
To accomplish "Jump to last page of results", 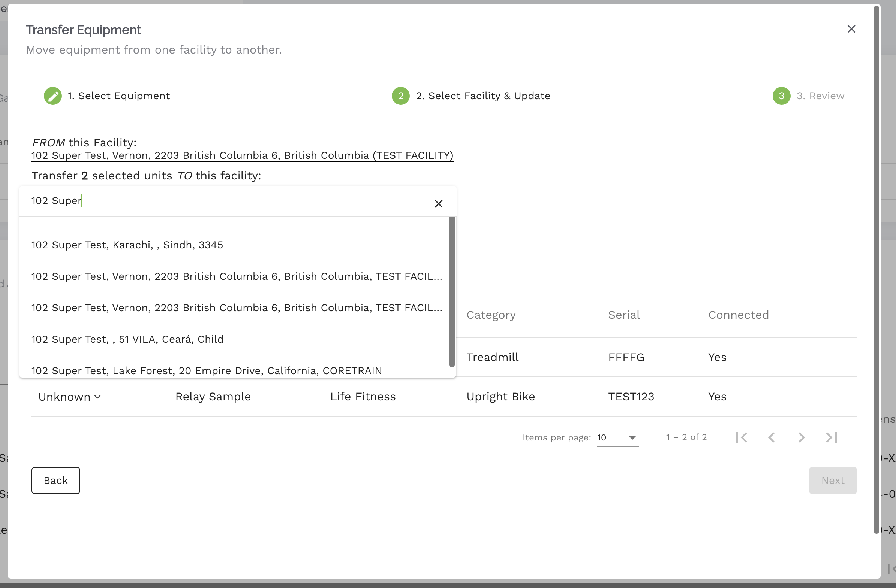I will [x=831, y=437].
